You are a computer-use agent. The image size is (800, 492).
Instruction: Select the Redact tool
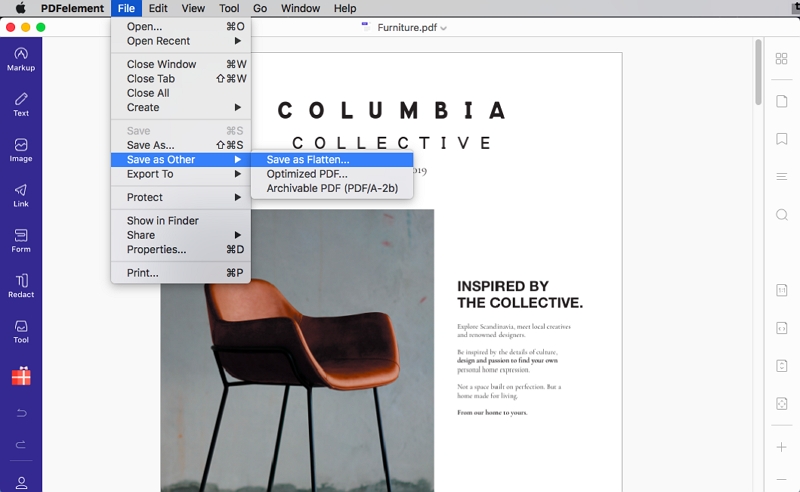tap(21, 286)
